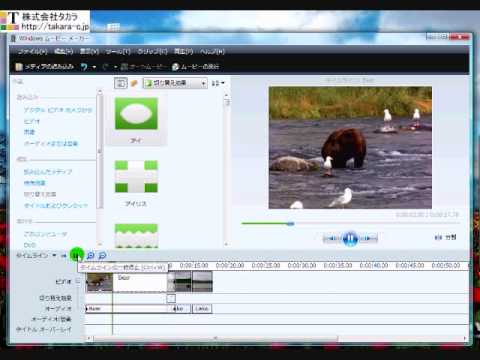480x360 pixels.
Task: Click the next frame button
Action: [368, 238]
